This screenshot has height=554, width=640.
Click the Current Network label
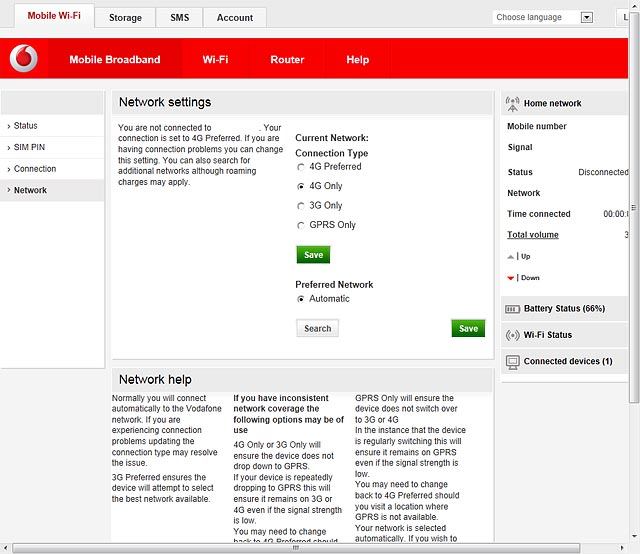tap(332, 138)
